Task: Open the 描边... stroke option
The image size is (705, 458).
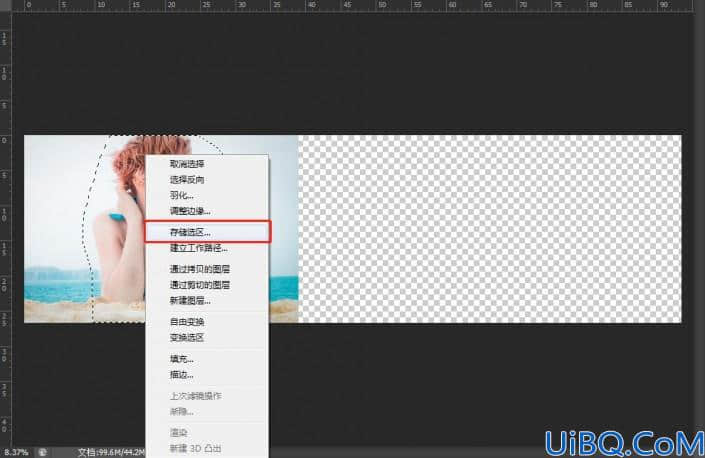Action: [207, 374]
